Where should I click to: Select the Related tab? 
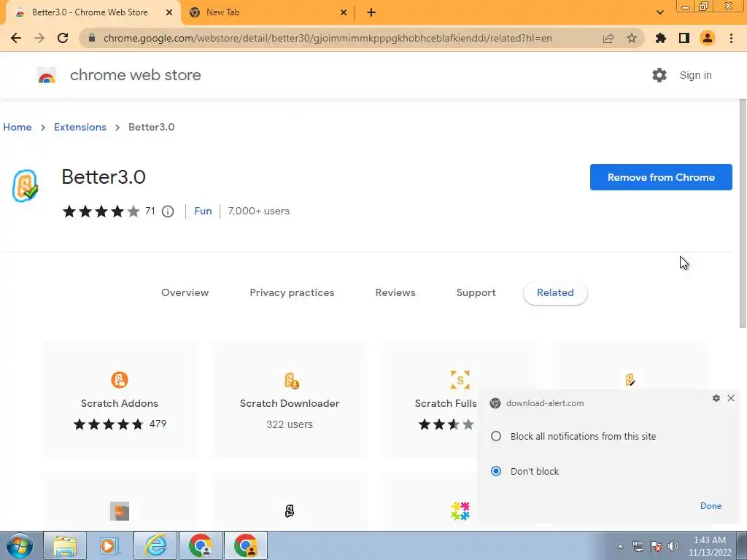pyautogui.click(x=555, y=293)
